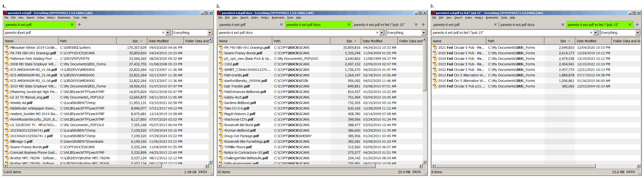Select PDF icon of Wachovia-CD's.pdf
Screen dimensions: 644x178
coord(221,119)
